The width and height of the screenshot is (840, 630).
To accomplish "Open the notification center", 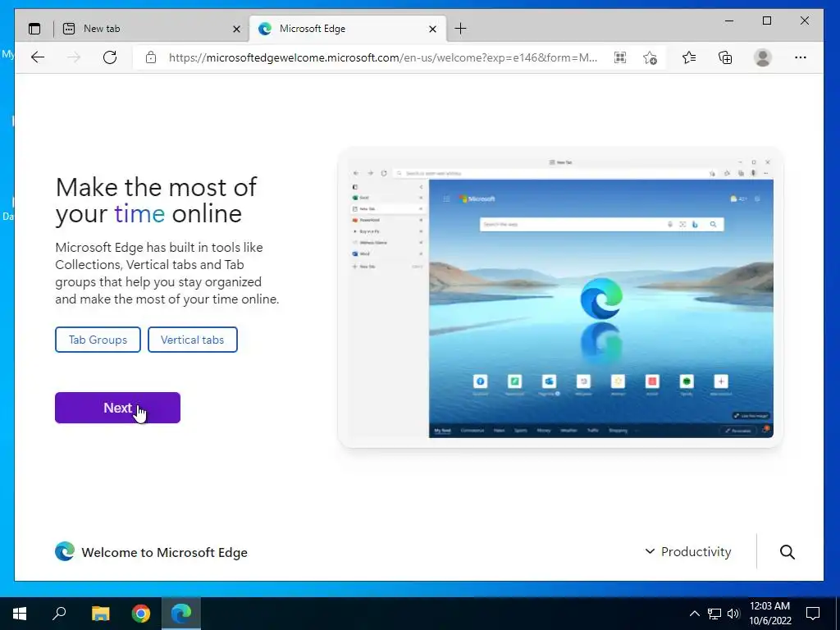I will (x=813, y=614).
